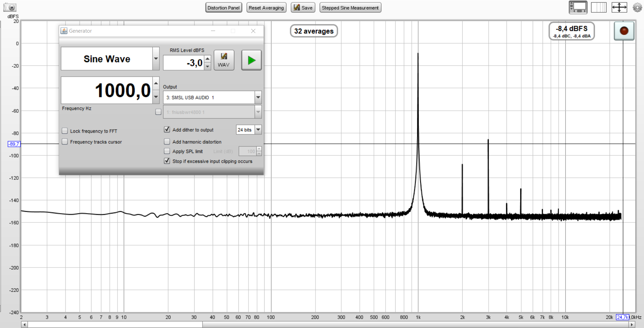Viewport: 644px width, 328px height.
Task: Uncheck Add dither to output
Action: pyautogui.click(x=167, y=129)
